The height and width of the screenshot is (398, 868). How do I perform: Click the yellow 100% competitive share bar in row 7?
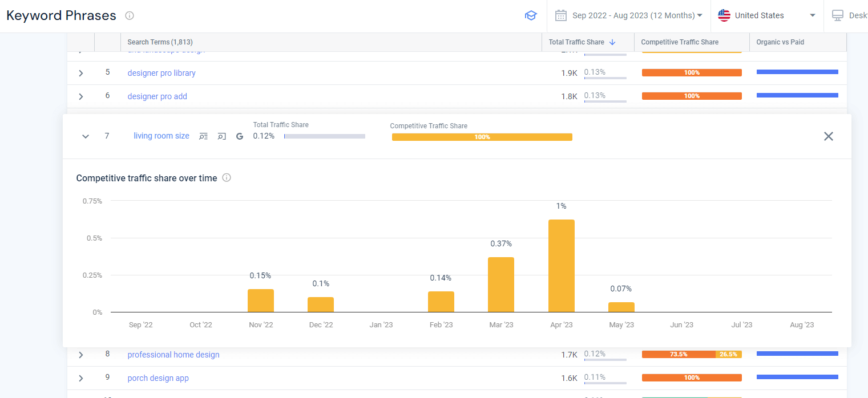click(482, 137)
